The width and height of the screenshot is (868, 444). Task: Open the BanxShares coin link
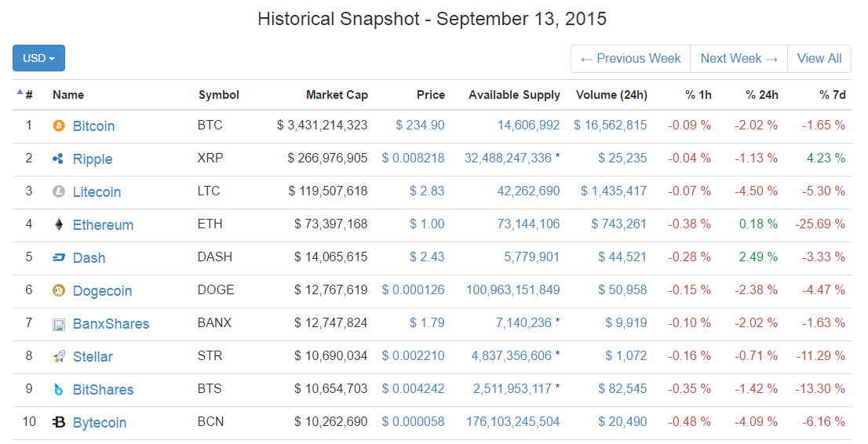point(111,324)
